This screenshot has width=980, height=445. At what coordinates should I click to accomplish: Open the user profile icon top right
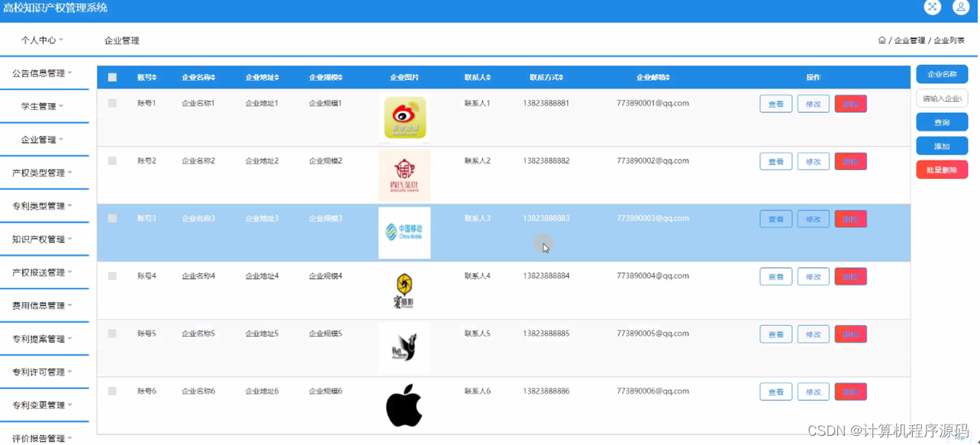point(960,8)
